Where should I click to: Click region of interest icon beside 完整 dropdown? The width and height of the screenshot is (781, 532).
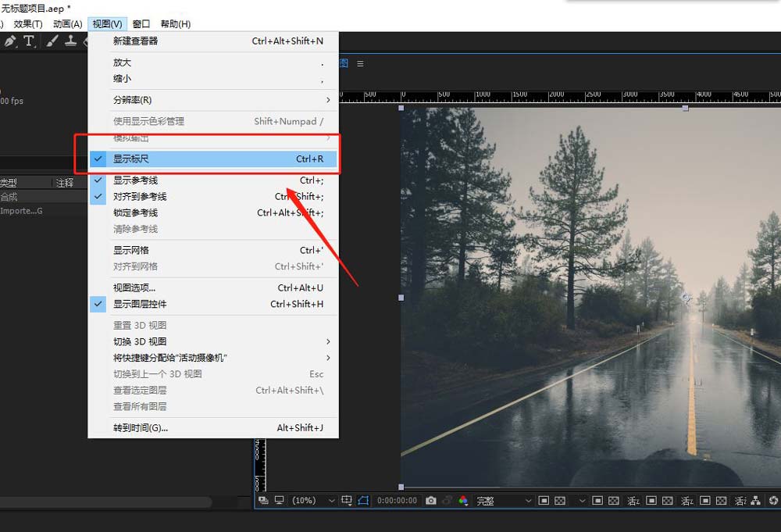544,500
